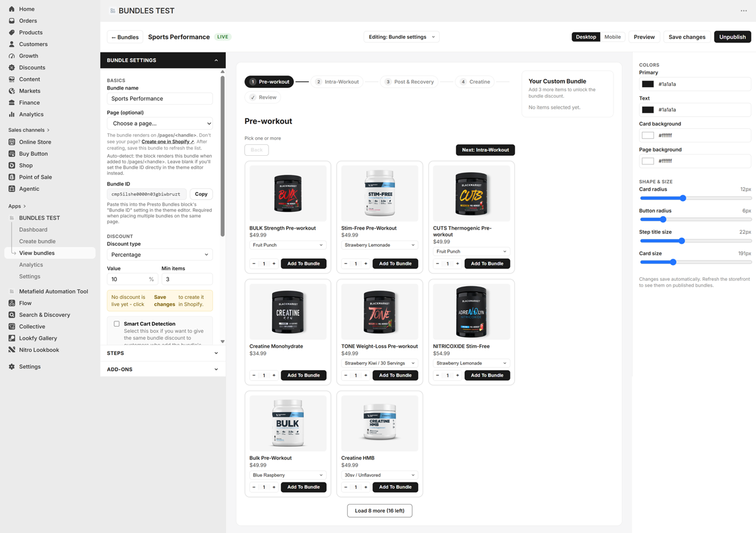Click the Bundle name input field
The height and width of the screenshot is (533, 756).
[160, 98]
